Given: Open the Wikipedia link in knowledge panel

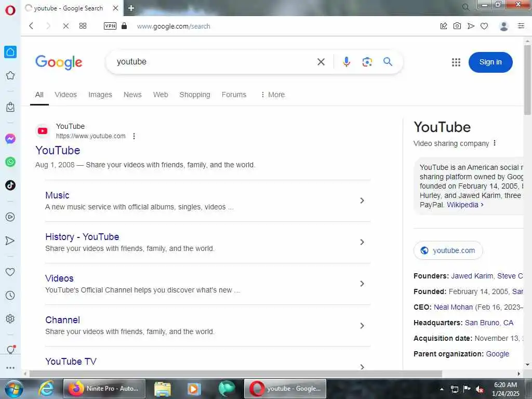Looking at the screenshot, I should [464, 205].
